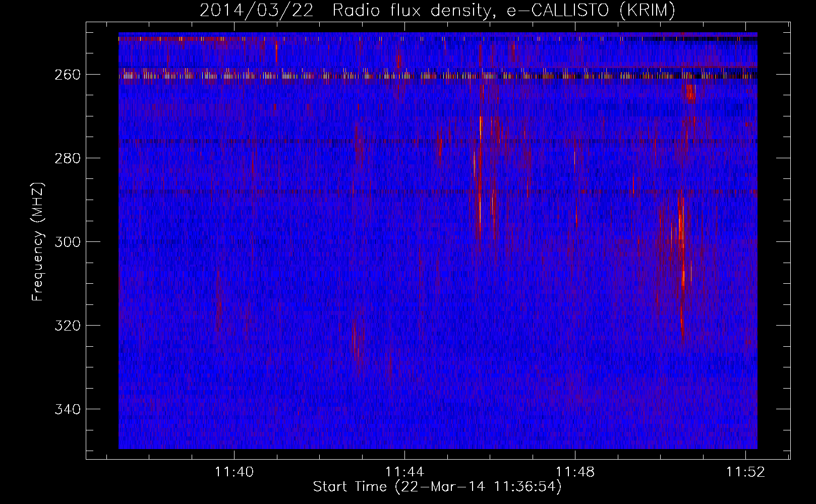Click the 300 frequency tick label

(67, 242)
